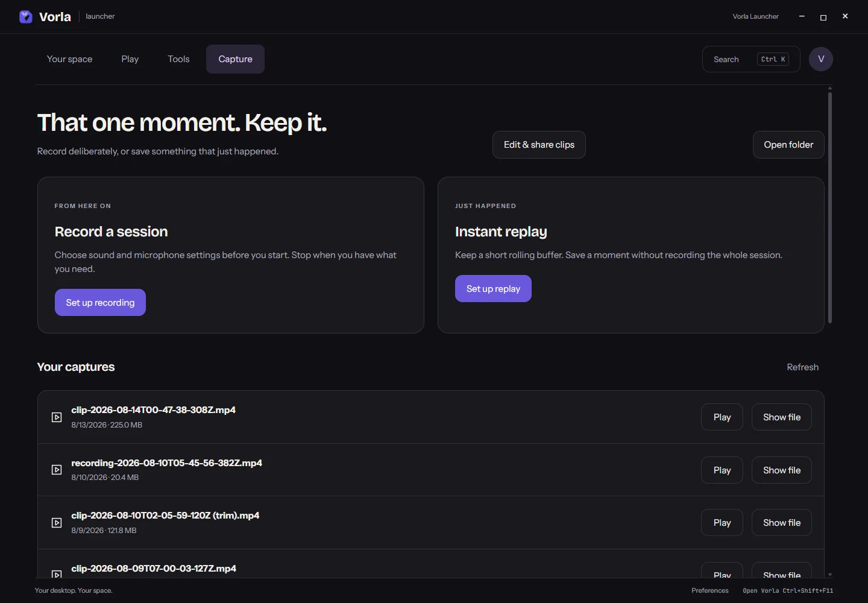This screenshot has height=603, width=868.
Task: Click the 'Instant replay' heading
Action: click(x=501, y=232)
